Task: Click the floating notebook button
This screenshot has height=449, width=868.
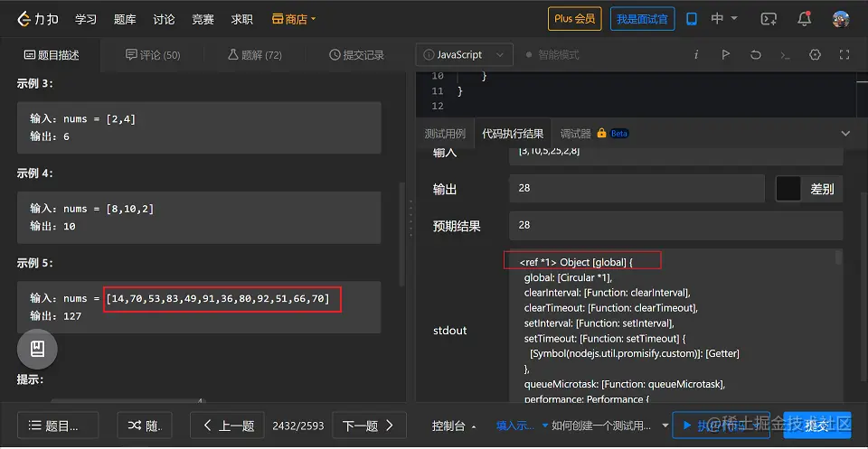Action: 37,349
